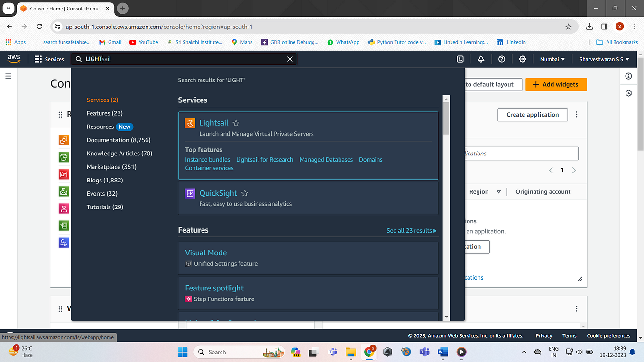Favorite QuickSight using its star toggle
The height and width of the screenshot is (362, 644).
[x=245, y=193]
